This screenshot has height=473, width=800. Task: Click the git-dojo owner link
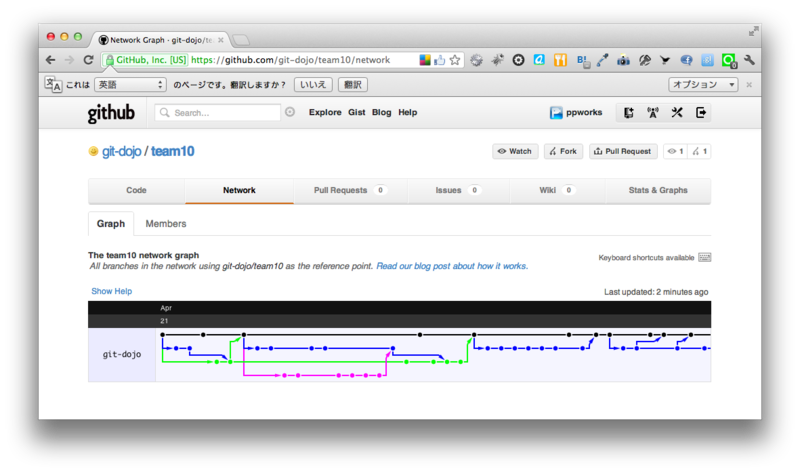(121, 152)
